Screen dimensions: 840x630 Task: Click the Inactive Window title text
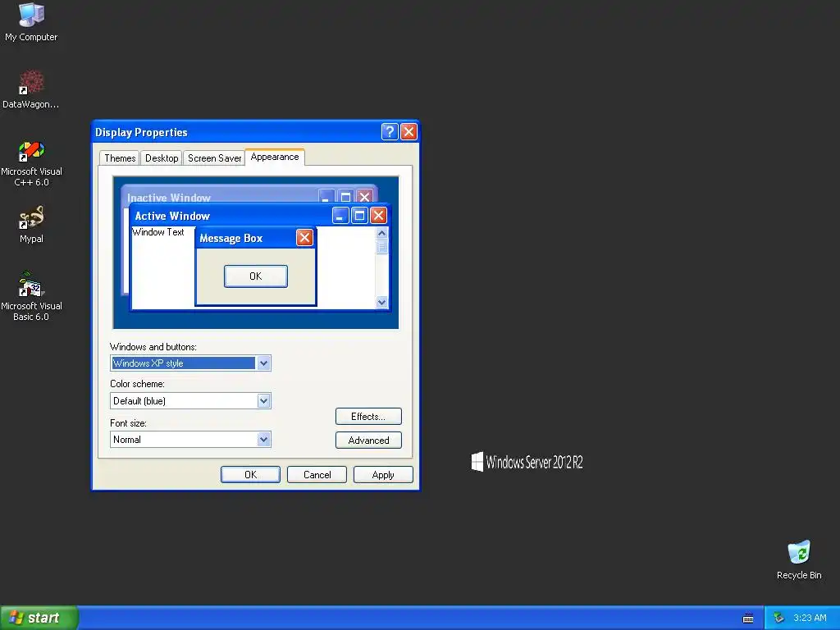pyautogui.click(x=169, y=198)
